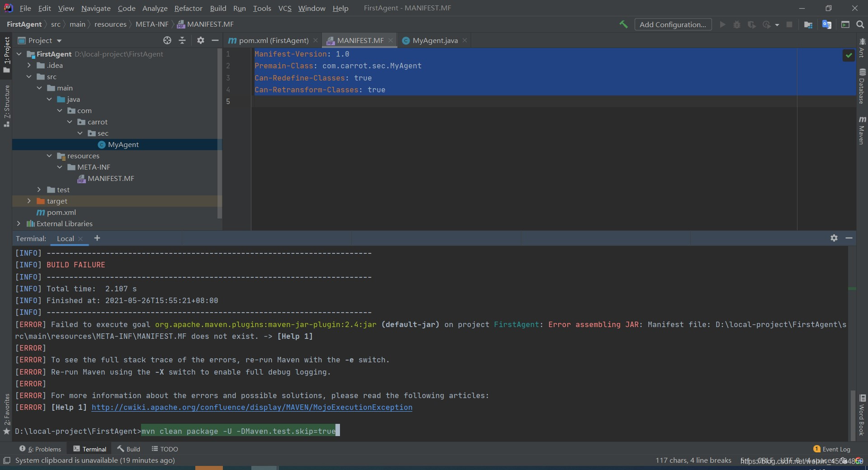Open the File menu
868x470 pixels.
[x=25, y=8]
